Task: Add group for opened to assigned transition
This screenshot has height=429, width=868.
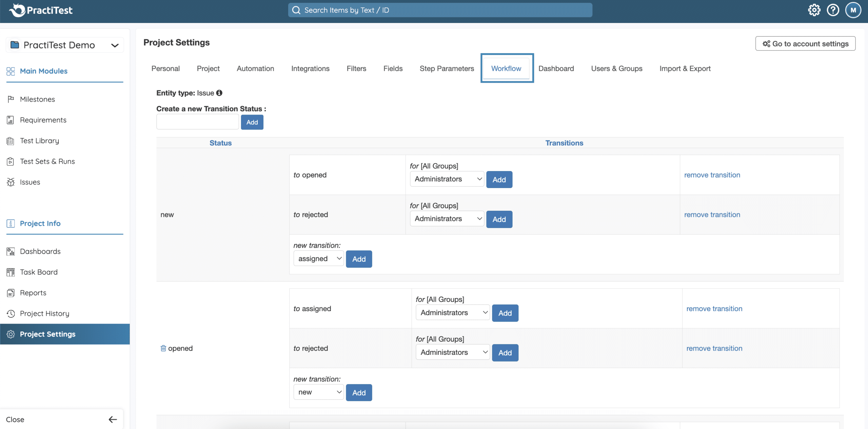Action: coord(505,313)
